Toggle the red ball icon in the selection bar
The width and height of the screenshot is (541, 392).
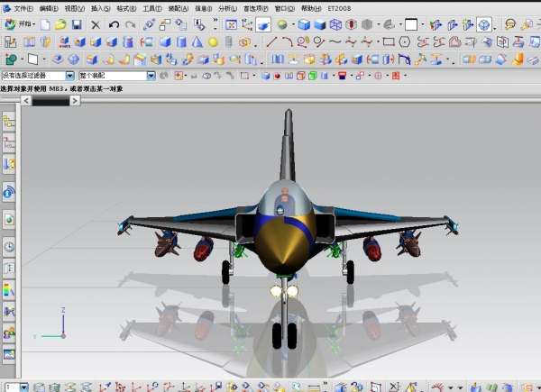click(x=277, y=76)
